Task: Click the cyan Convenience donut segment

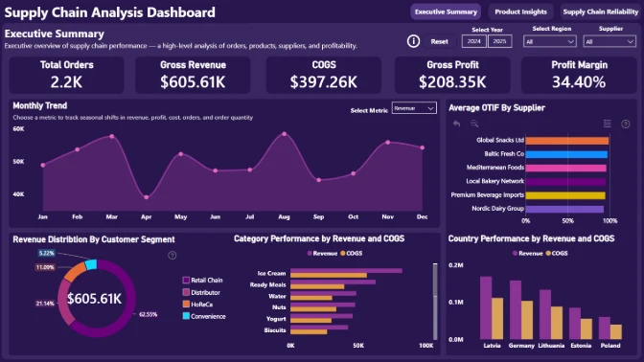Action: [91, 264]
